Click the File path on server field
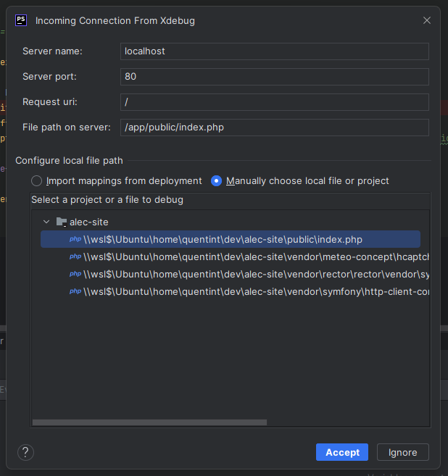This screenshot has height=476, width=448. [x=274, y=128]
